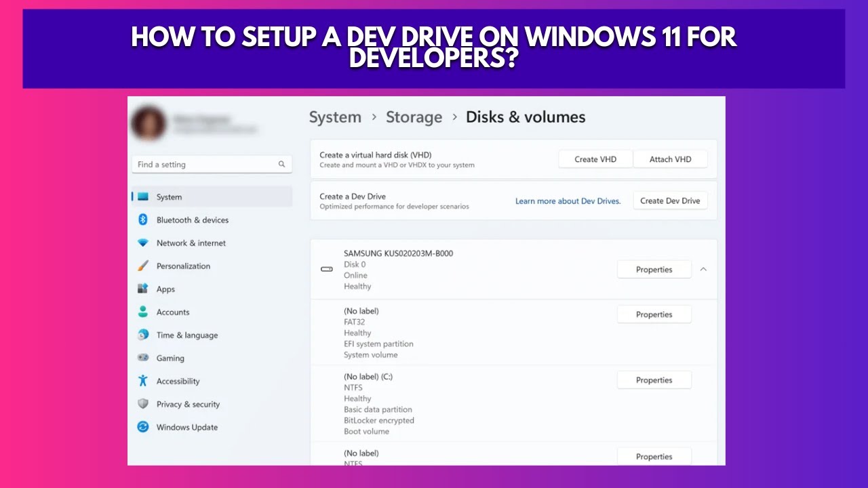Open the System settings page
868x488 pixels.
tap(212, 197)
